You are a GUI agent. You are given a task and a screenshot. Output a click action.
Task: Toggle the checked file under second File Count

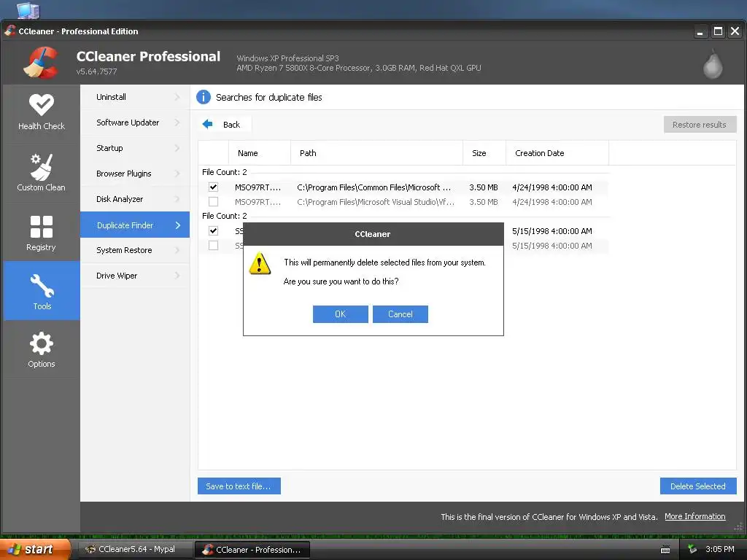point(214,231)
